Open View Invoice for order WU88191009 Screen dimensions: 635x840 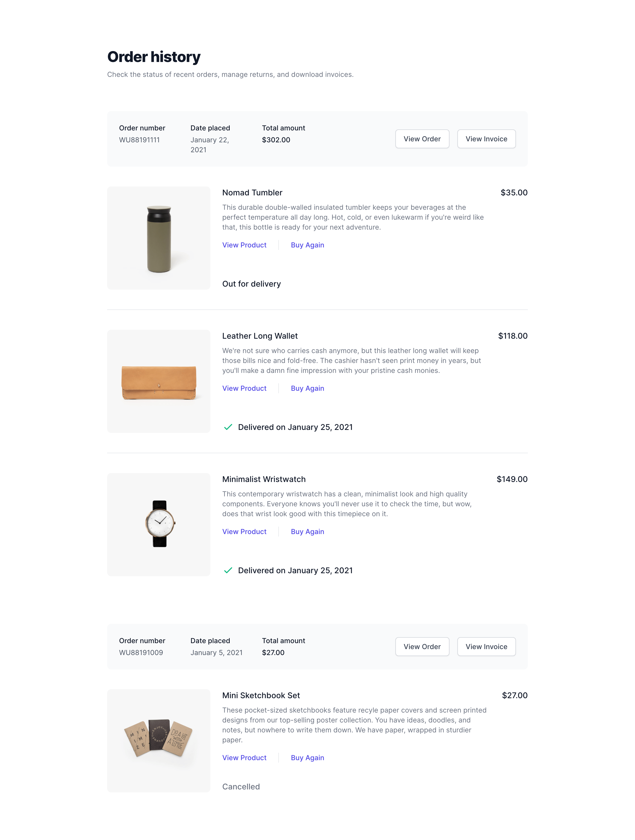click(486, 646)
